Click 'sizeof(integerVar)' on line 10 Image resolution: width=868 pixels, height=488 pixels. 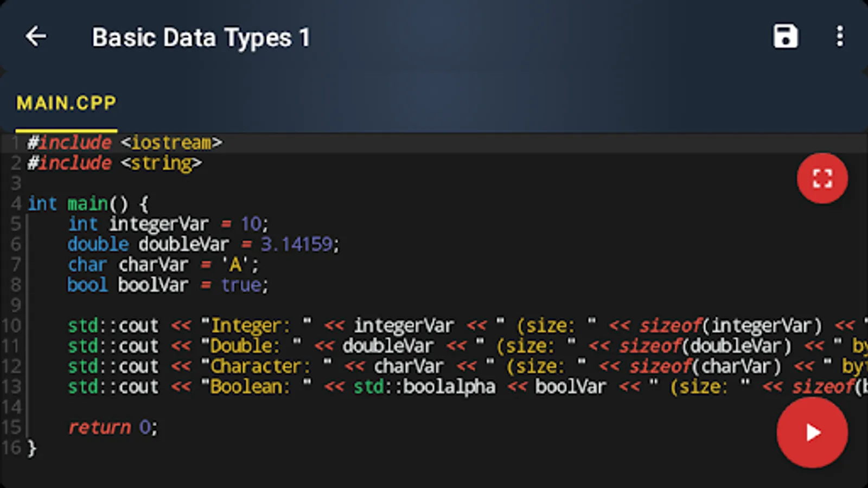(x=731, y=326)
